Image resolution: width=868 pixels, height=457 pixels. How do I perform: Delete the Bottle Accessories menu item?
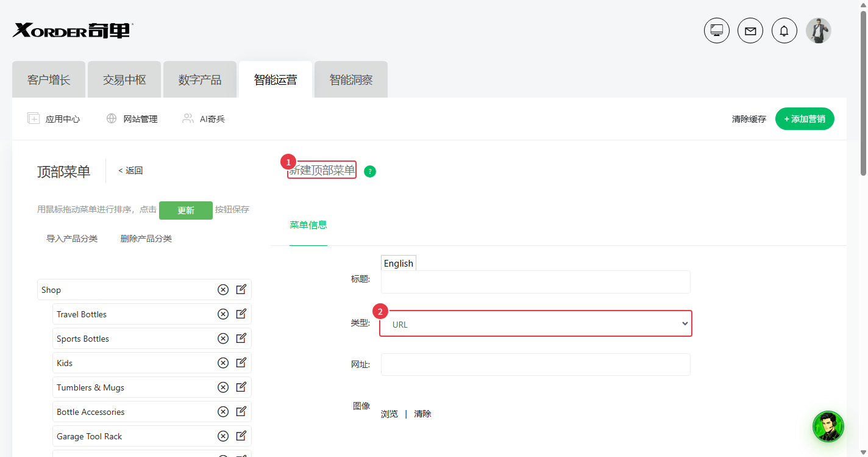point(223,412)
